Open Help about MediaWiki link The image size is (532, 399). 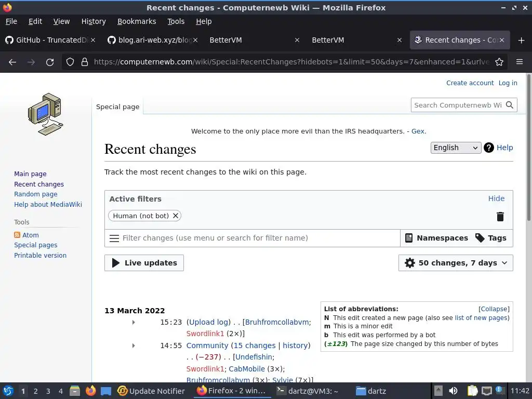click(x=48, y=205)
